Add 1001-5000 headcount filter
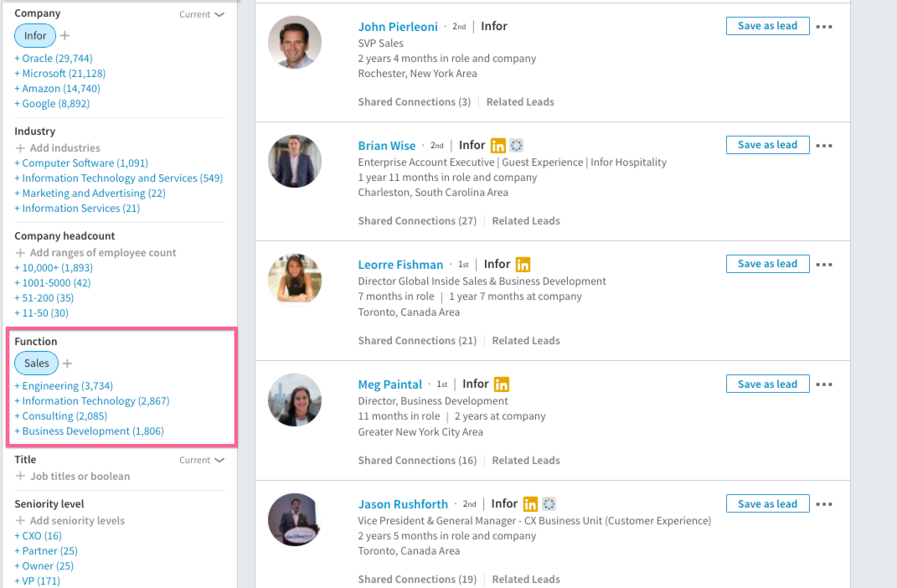 pyautogui.click(x=53, y=282)
